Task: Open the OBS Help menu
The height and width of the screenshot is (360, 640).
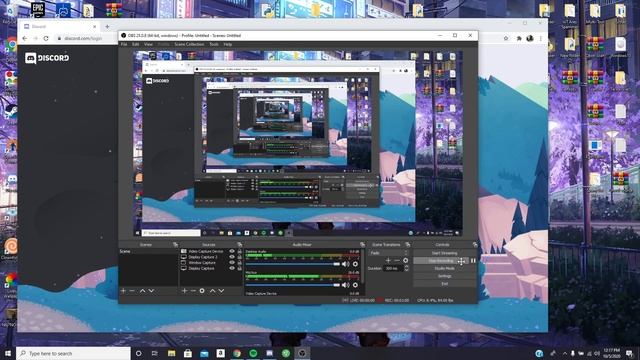Action: 228,44
